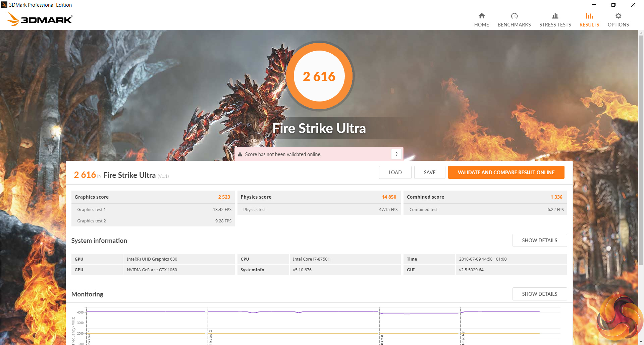This screenshot has height=345, width=644.
Task: Show details for System information
Action: pyautogui.click(x=539, y=240)
